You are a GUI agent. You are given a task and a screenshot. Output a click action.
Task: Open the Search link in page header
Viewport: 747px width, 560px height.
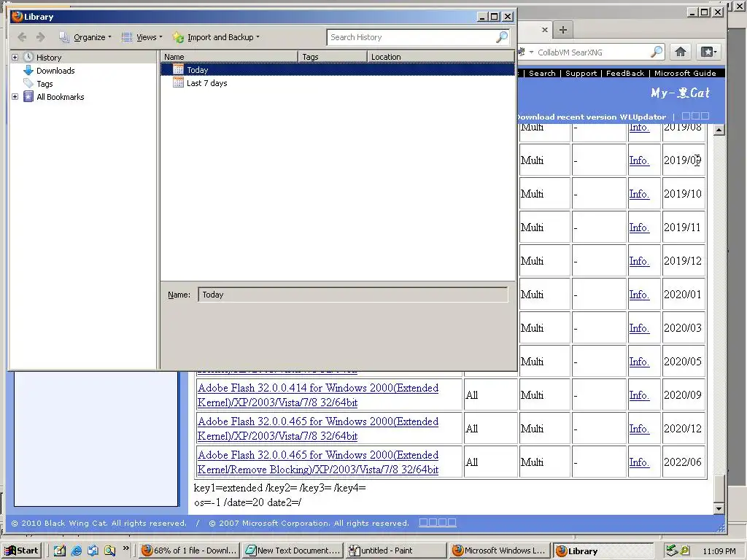click(x=542, y=74)
